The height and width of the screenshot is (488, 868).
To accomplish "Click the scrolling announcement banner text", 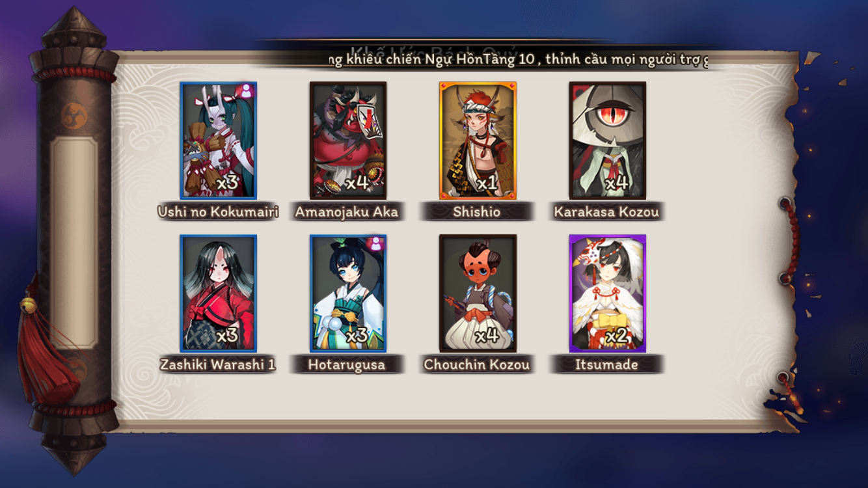I will click(518, 59).
